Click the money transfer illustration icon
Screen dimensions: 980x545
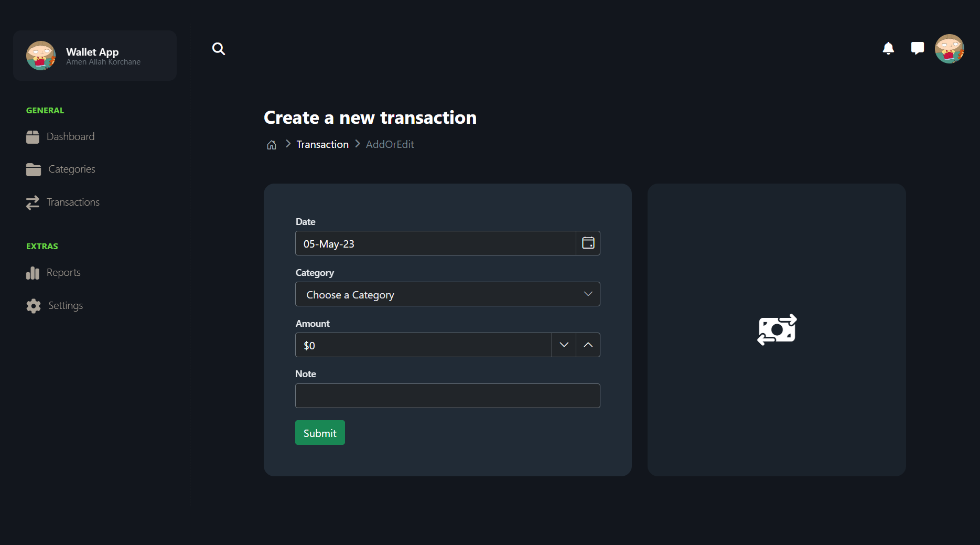[777, 329]
